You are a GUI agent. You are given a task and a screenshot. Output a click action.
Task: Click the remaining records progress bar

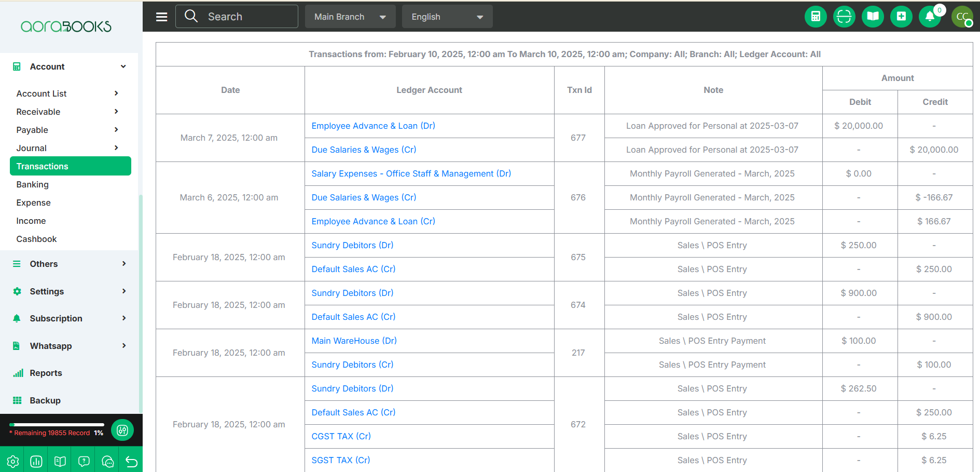tap(57, 425)
